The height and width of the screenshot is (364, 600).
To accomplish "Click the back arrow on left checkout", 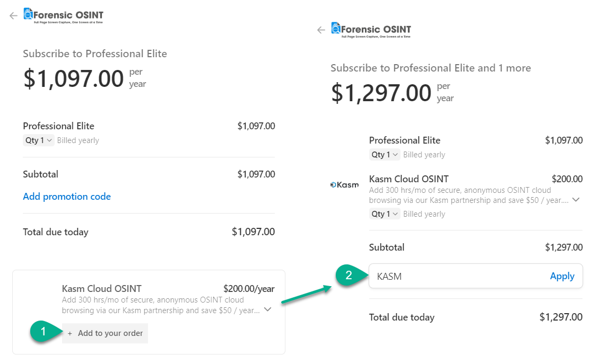I will 13,16.
